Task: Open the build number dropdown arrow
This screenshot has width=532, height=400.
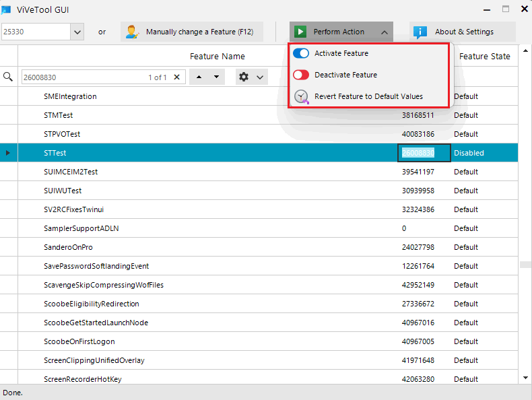Action: click(x=77, y=32)
